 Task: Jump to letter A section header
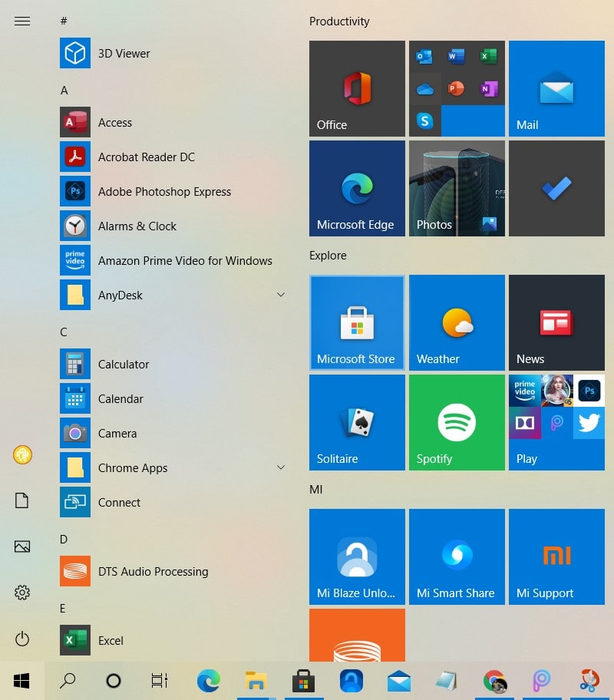coord(64,90)
